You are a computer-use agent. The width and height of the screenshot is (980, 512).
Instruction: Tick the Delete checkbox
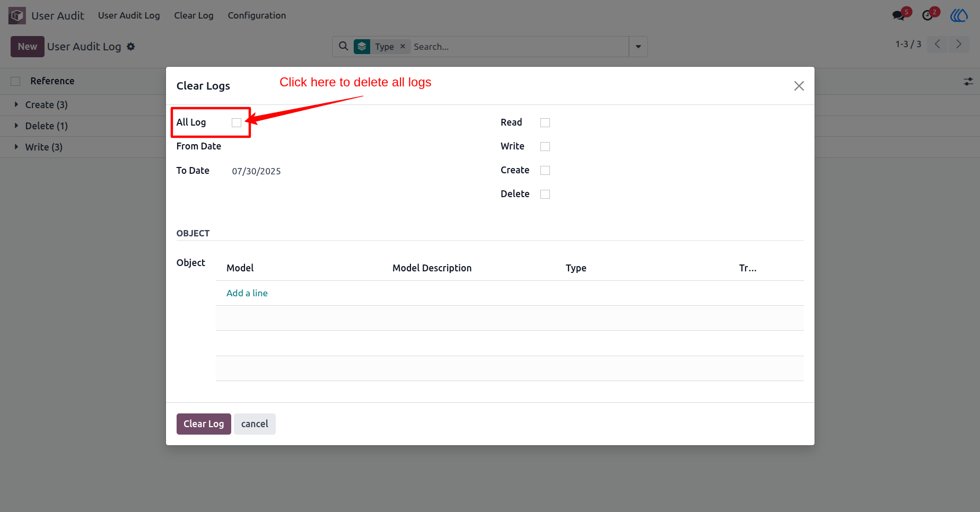click(x=545, y=194)
